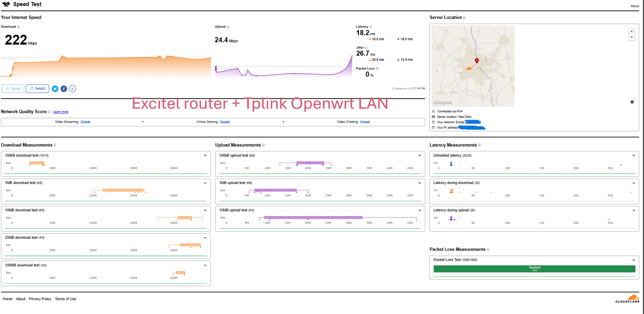Click the info icon next to Latency
This screenshot has width=644, height=314.
pyautogui.click(x=371, y=27)
